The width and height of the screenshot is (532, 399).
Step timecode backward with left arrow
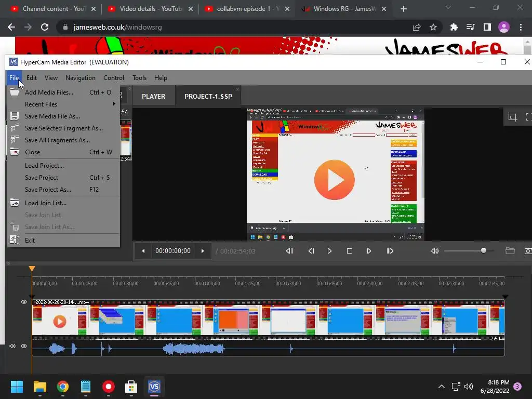(x=143, y=251)
